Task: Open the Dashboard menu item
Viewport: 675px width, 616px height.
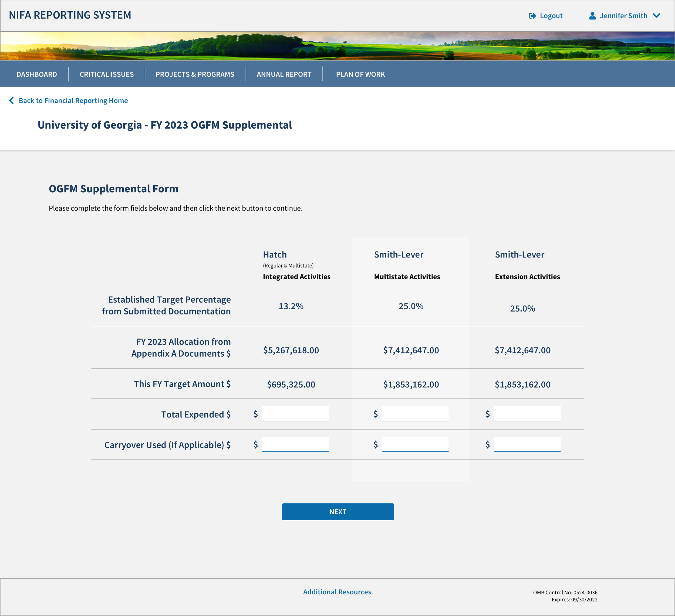Action: point(37,74)
